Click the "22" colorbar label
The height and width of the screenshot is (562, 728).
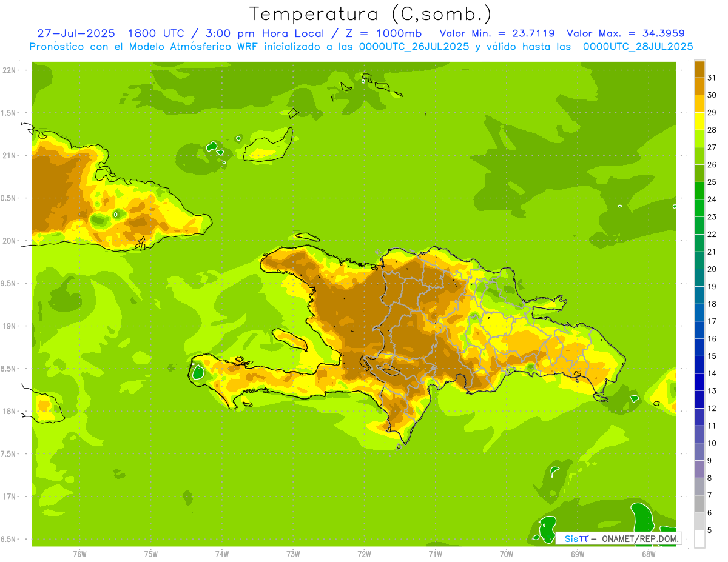click(712, 234)
